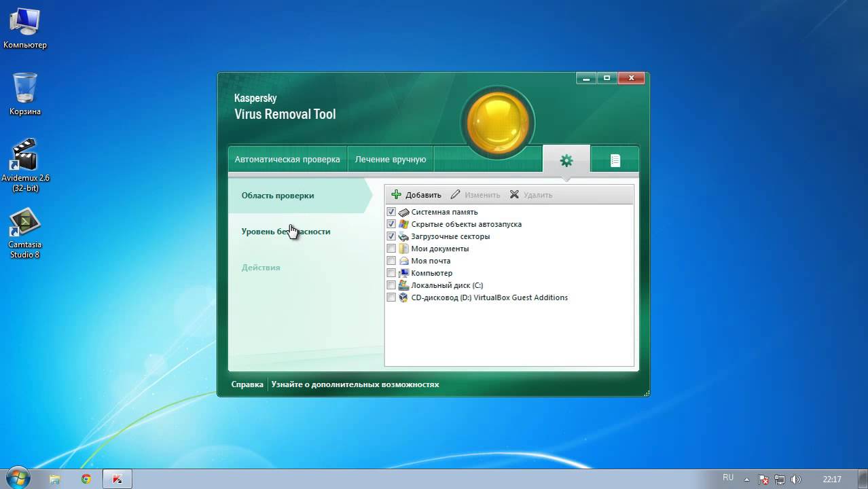Viewport: 868px width, 489px height.
Task: Check the Моя почта checkbox
Action: (x=391, y=261)
